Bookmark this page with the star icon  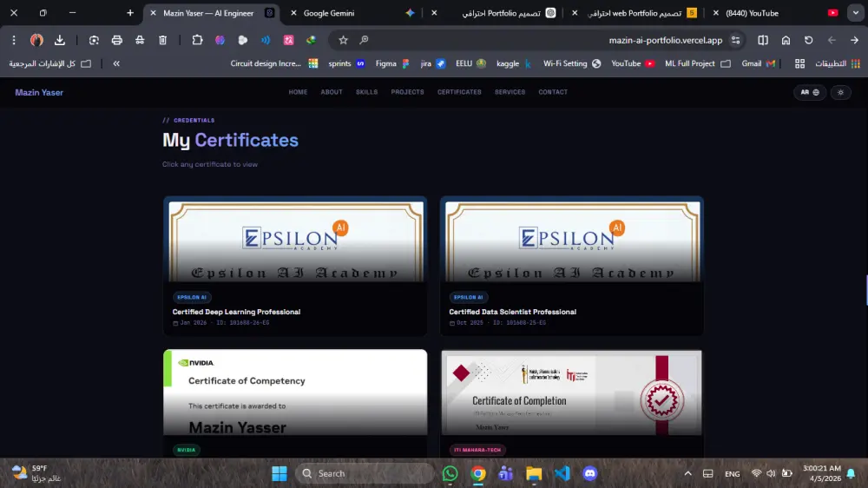pyautogui.click(x=343, y=40)
